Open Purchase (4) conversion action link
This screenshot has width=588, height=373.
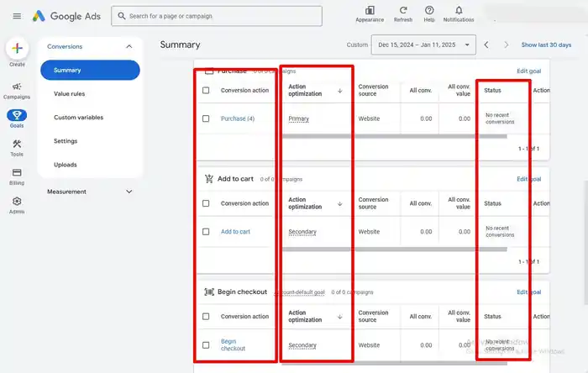coord(238,118)
